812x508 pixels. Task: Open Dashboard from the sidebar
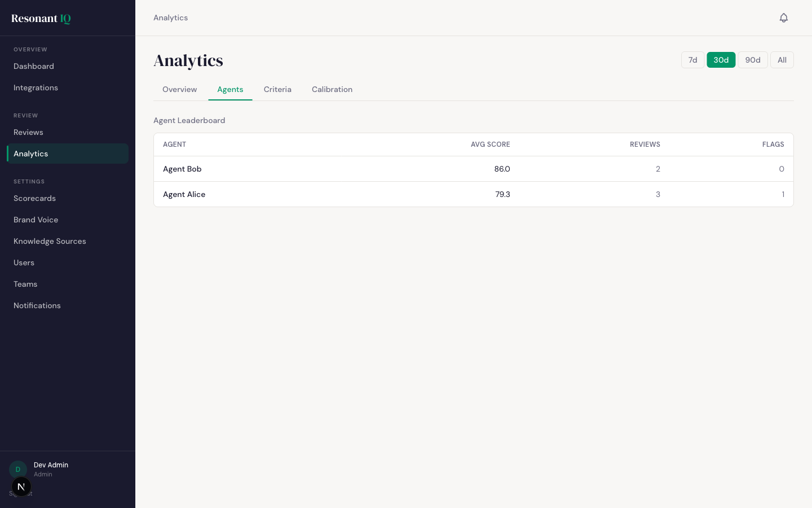coord(34,66)
